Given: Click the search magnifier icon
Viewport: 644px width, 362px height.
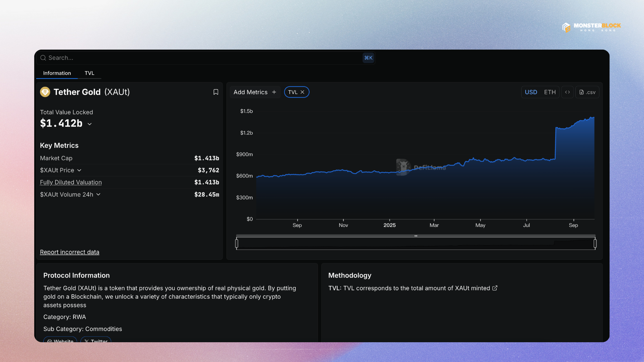Looking at the screenshot, I should coord(43,58).
